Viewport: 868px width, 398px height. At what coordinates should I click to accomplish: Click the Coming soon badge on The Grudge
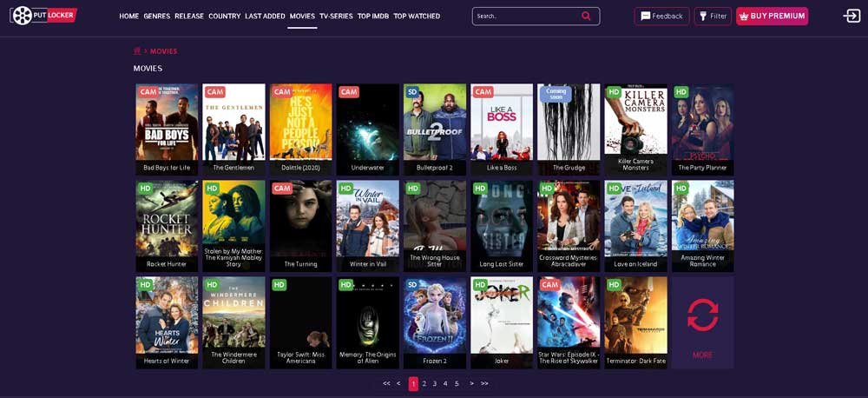point(556,94)
